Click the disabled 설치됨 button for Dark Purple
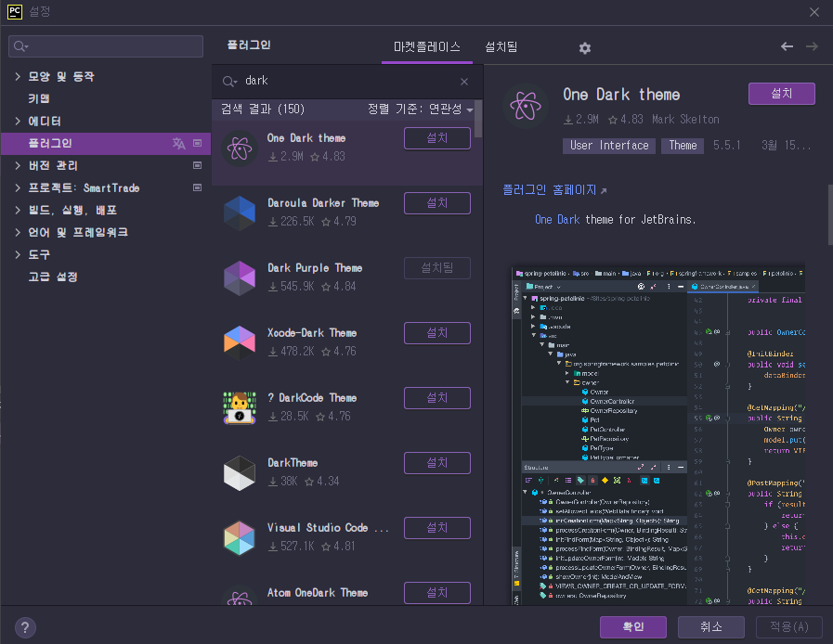The width and height of the screenshot is (833, 644). pos(437,268)
